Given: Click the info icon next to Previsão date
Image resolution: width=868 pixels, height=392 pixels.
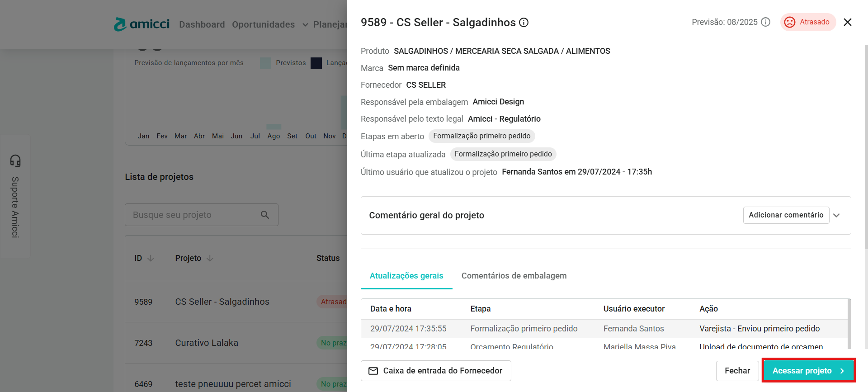Looking at the screenshot, I should (765, 22).
